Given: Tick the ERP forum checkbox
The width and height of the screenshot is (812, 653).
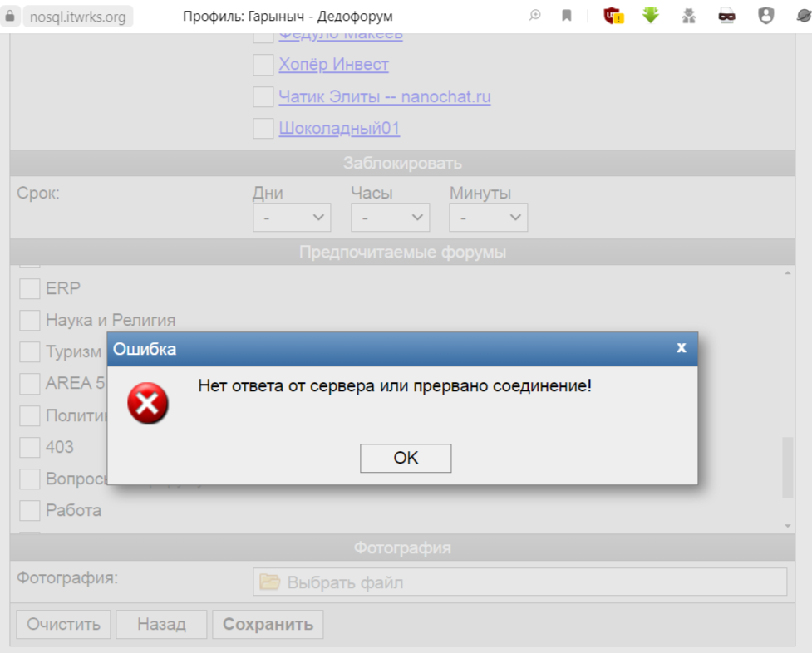Looking at the screenshot, I should [30, 288].
